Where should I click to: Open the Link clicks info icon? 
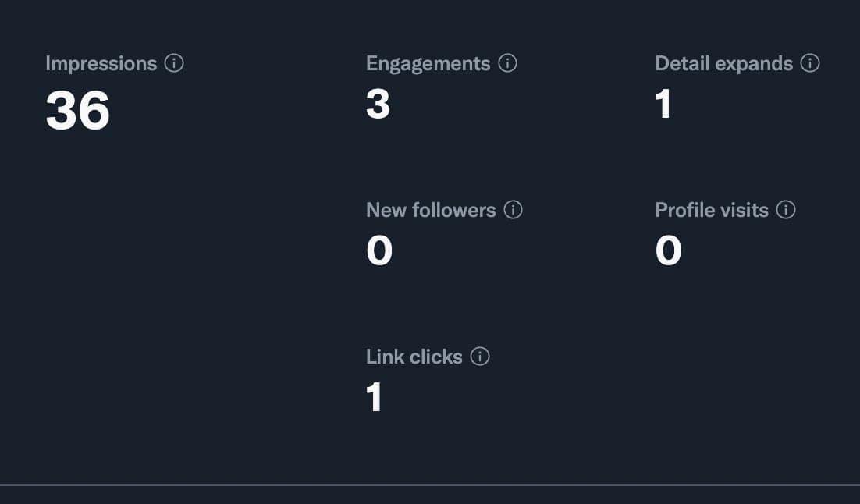pyautogui.click(x=481, y=357)
